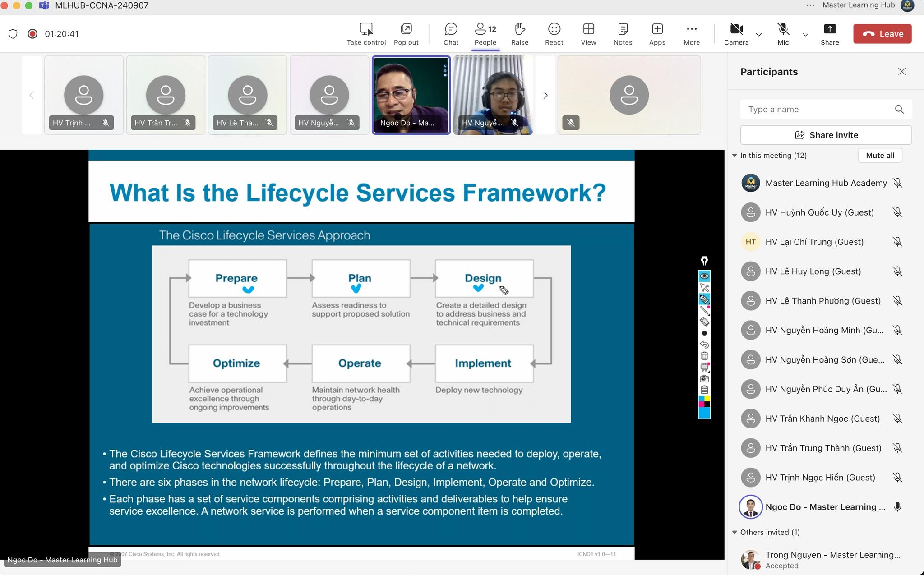Viewport: 924px width, 575px height.
Task: Open the React emoji menu
Action: click(x=554, y=34)
